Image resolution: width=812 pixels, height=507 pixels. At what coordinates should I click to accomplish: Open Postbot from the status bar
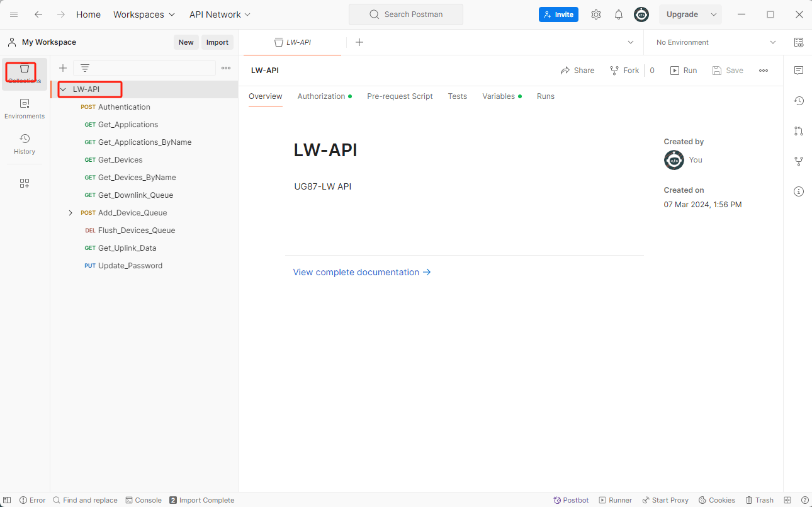pyautogui.click(x=571, y=500)
